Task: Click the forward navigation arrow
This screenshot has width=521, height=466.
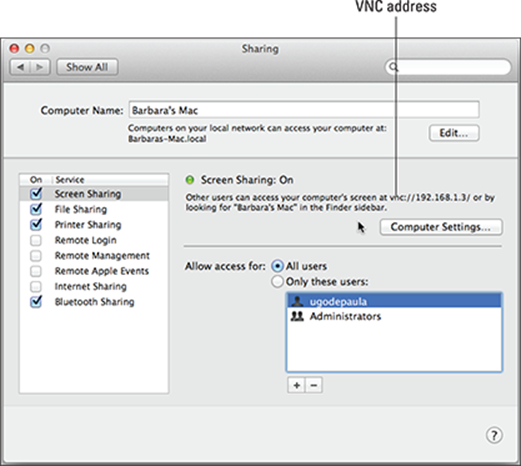Action: 40,67
